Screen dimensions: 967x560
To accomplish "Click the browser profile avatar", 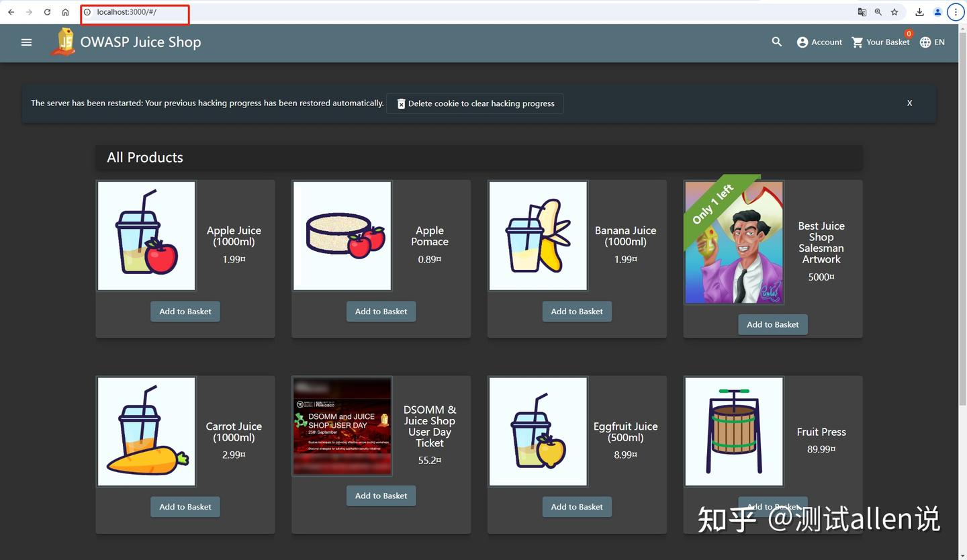I will tap(937, 11).
